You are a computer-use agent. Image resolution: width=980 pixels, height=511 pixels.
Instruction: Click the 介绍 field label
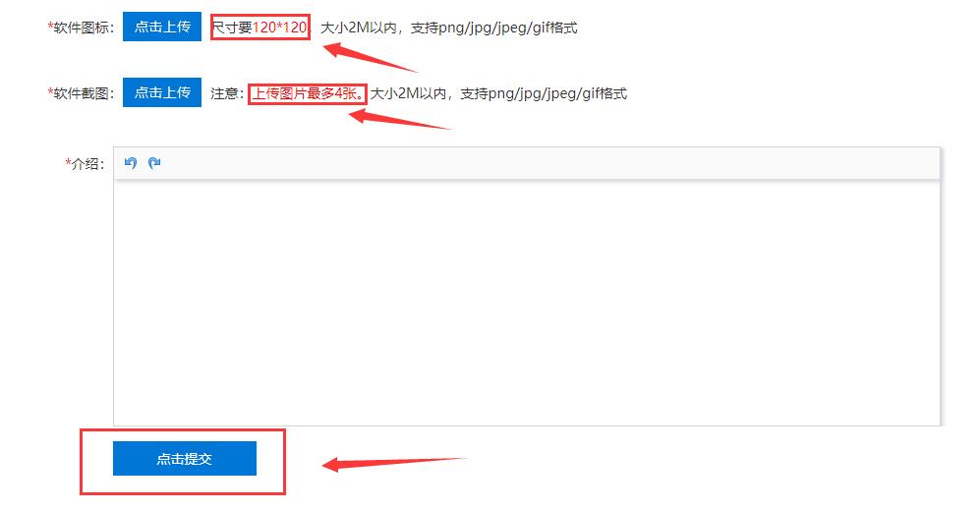click(x=86, y=164)
